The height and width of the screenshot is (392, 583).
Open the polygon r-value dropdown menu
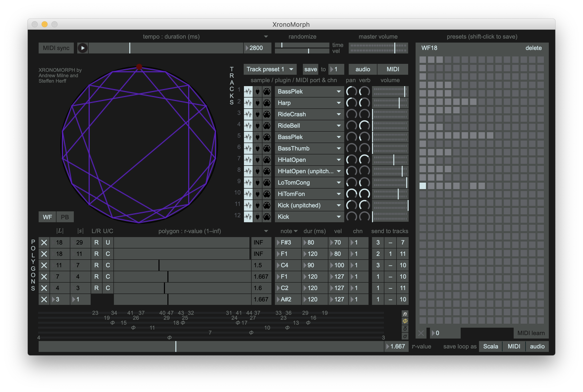click(x=266, y=231)
